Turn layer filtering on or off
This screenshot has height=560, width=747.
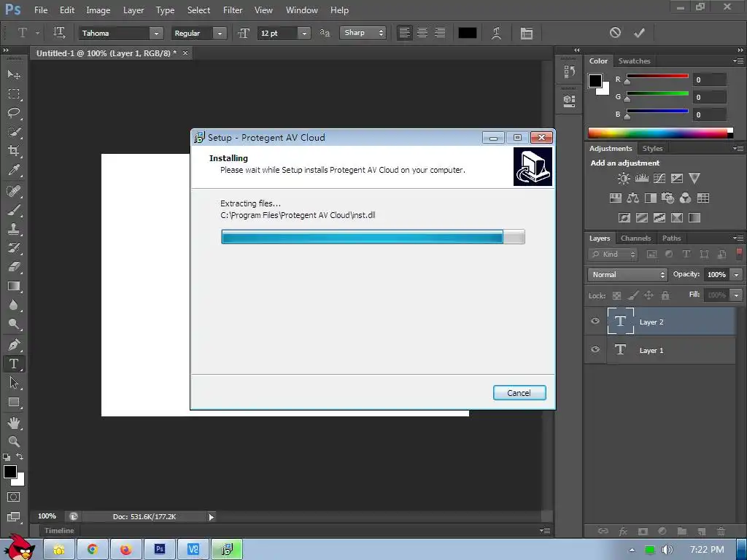coord(739,254)
